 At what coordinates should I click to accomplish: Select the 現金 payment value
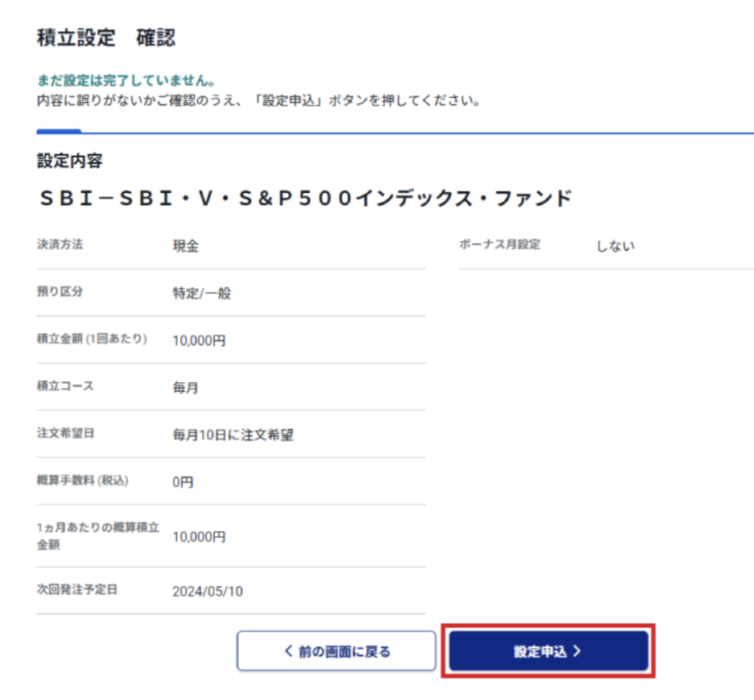[186, 246]
